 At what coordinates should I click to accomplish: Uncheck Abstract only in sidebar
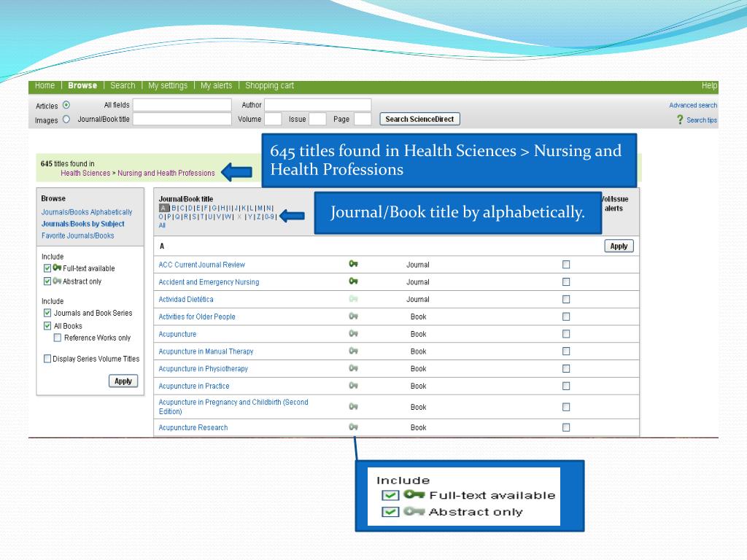[x=47, y=281]
